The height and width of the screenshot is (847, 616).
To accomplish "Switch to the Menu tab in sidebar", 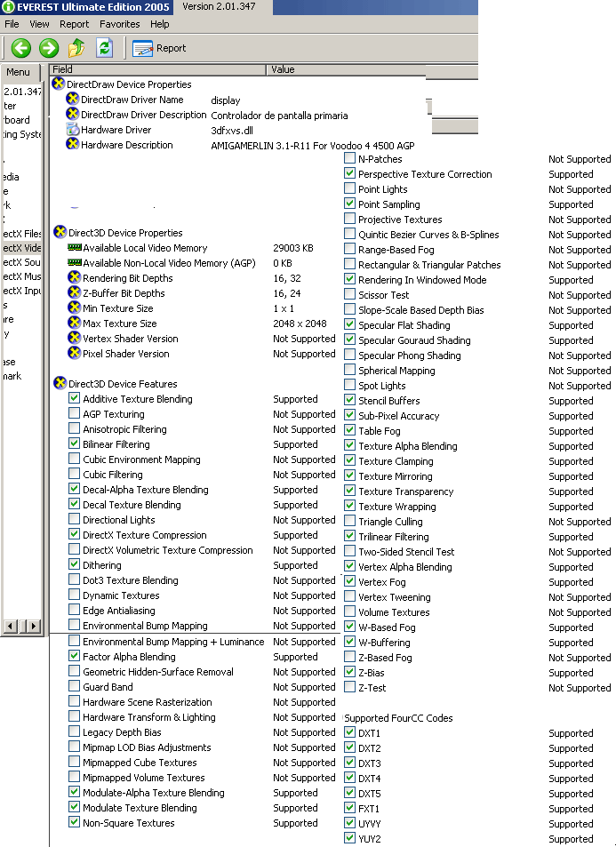I will [19, 72].
